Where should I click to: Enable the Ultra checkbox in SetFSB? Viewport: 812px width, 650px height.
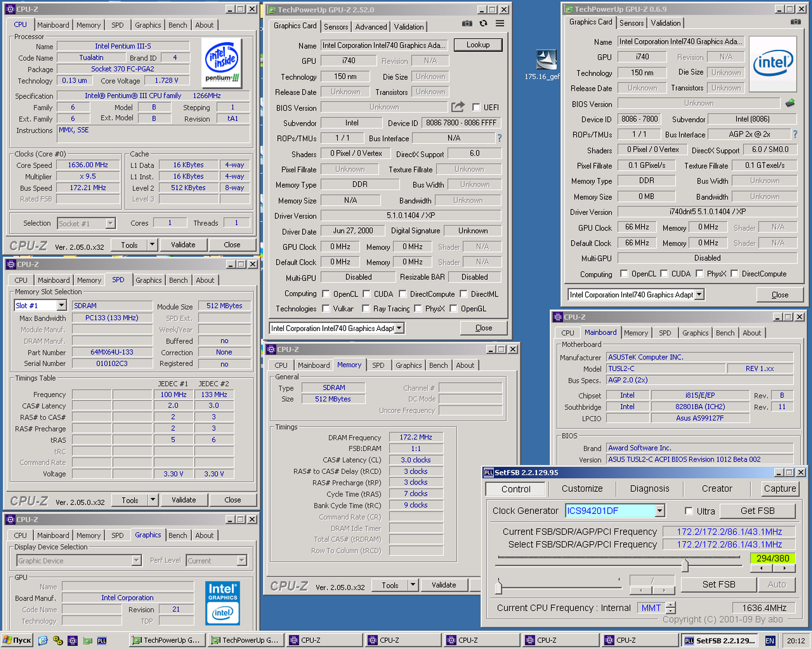click(x=689, y=511)
